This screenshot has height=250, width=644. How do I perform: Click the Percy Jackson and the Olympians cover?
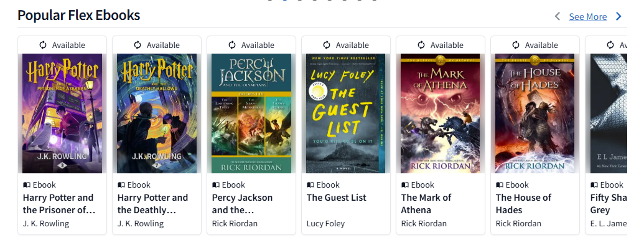click(x=251, y=113)
